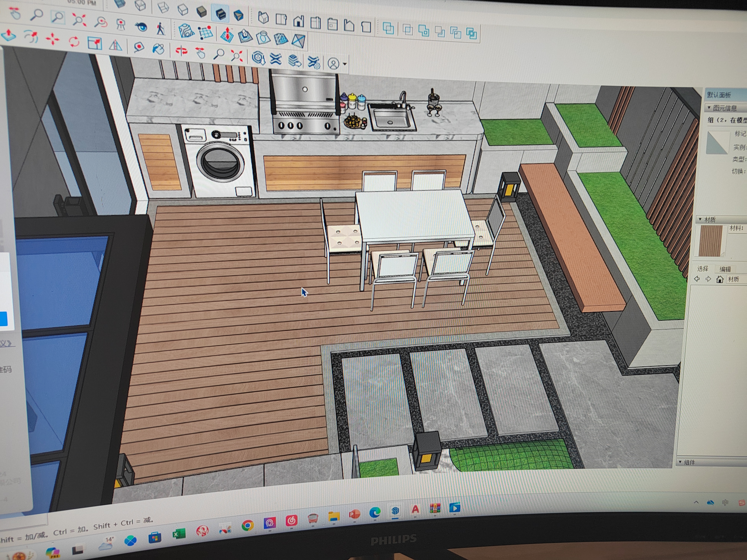
Task: Open the 3D Warehouse
Action: click(259, 58)
